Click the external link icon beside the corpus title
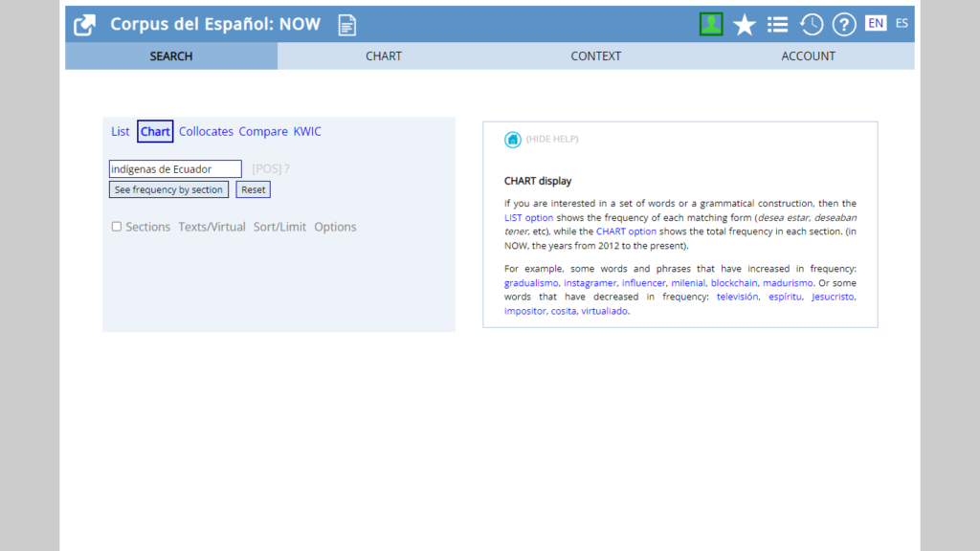The width and height of the screenshot is (980, 551). [85, 25]
